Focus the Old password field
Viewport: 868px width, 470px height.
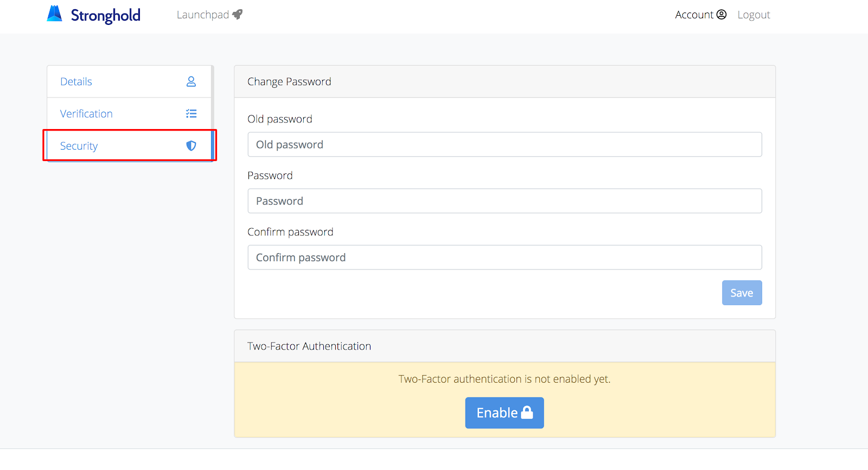click(505, 145)
